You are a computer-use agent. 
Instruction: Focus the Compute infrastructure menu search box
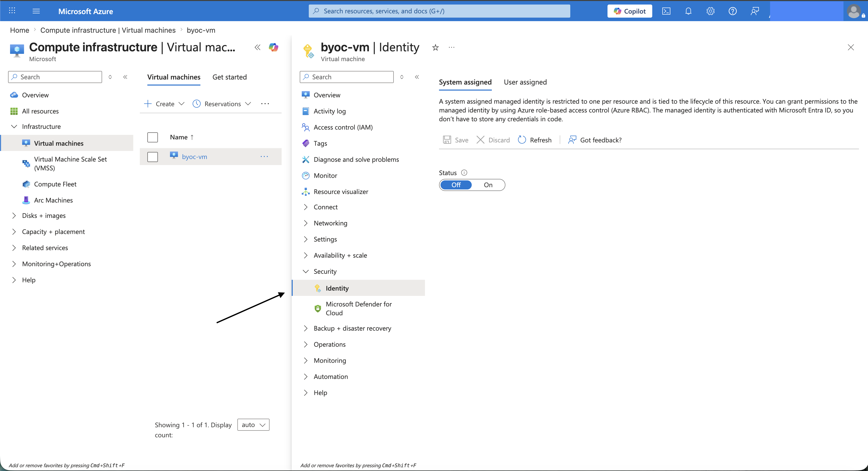(55, 77)
